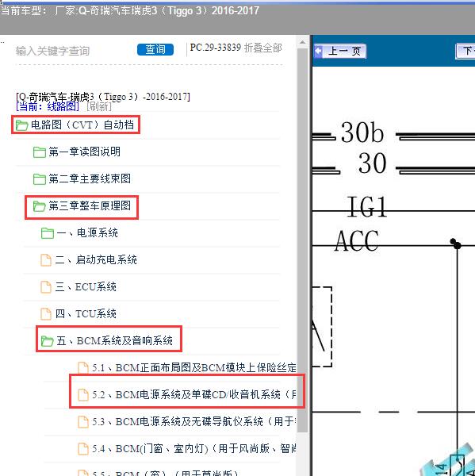Click document icon beside 5.3 无碟导航仪系统
This screenshot has height=476, width=475.
(x=83, y=422)
